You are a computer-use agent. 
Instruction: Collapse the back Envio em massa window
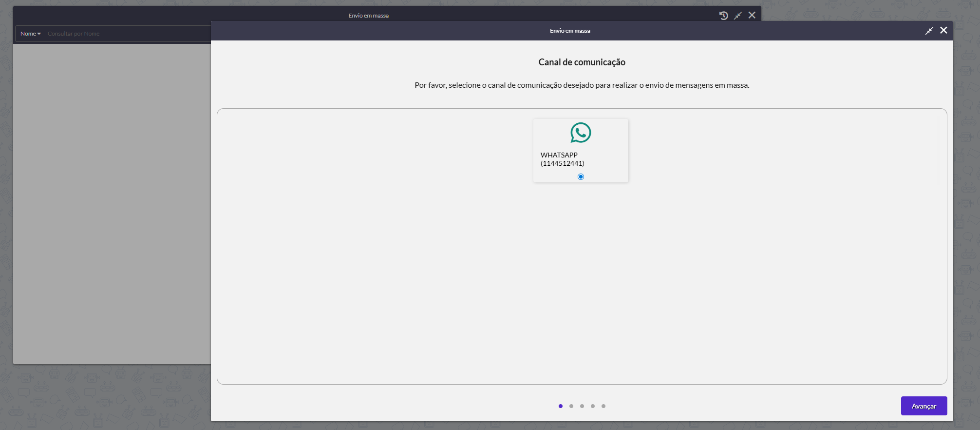(x=738, y=16)
